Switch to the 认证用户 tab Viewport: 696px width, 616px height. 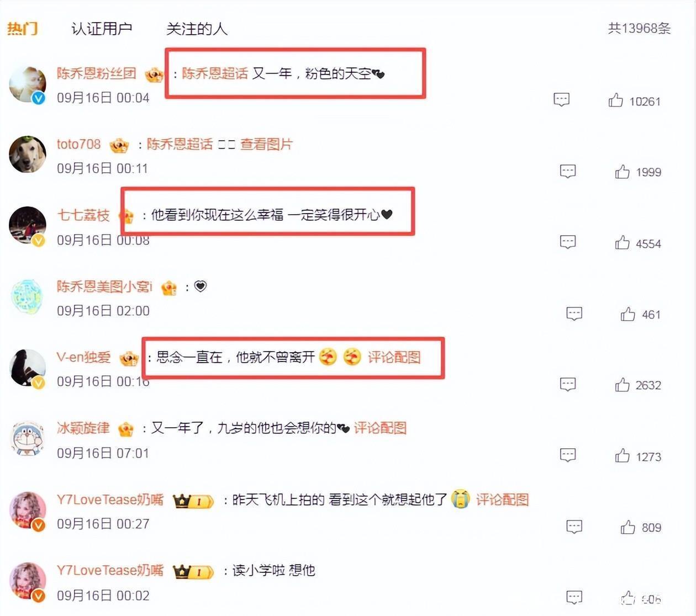pyautogui.click(x=102, y=29)
